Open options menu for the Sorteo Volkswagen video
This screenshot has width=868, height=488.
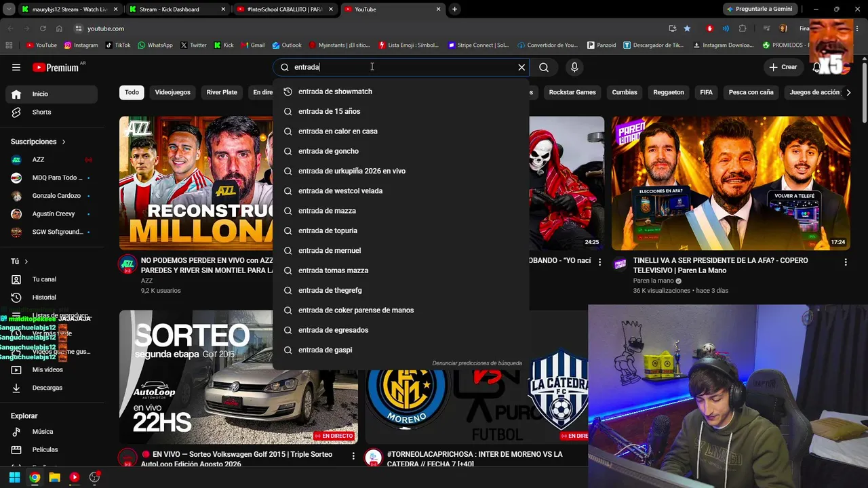coord(353,456)
